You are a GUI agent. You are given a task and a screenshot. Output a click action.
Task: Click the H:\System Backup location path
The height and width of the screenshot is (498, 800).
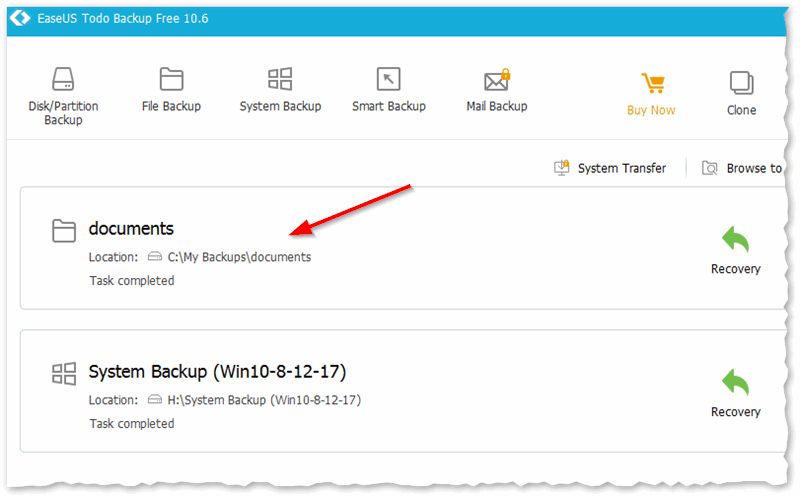tap(264, 400)
